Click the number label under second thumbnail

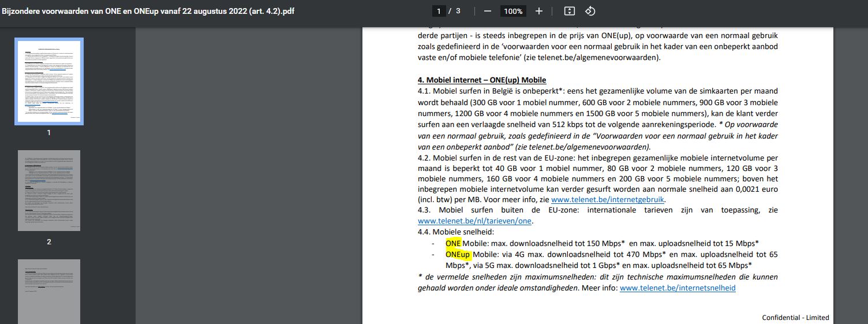49,241
